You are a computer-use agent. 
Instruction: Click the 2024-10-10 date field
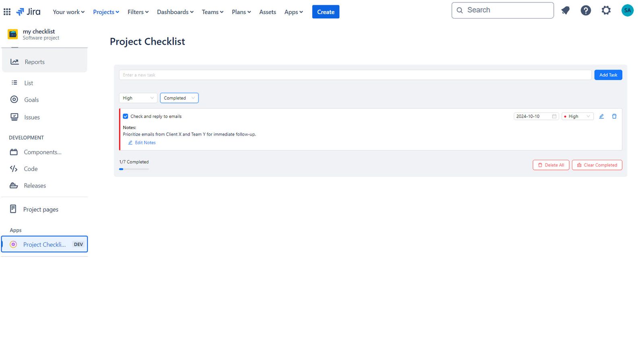coord(536,116)
